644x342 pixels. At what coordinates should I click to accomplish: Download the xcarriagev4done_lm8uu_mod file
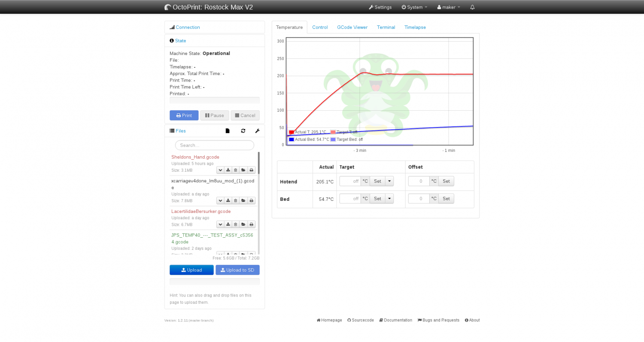click(x=228, y=200)
